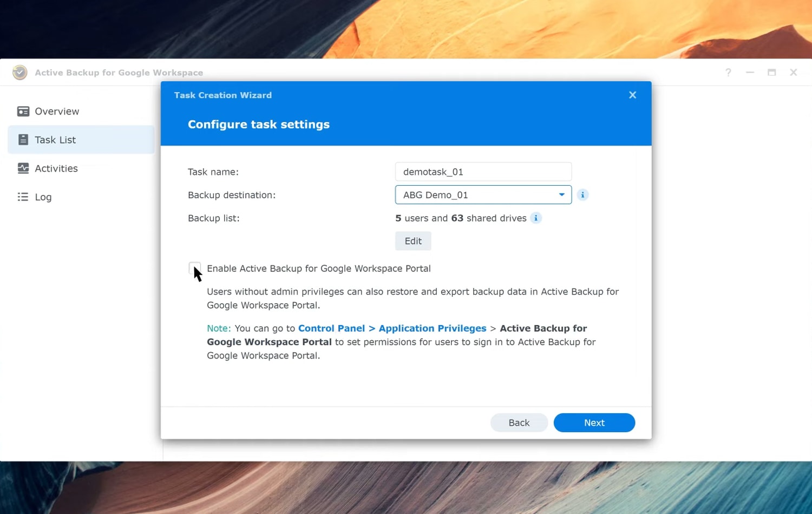The image size is (812, 514).
Task: Switch to the Overview page
Action: pyautogui.click(x=56, y=111)
